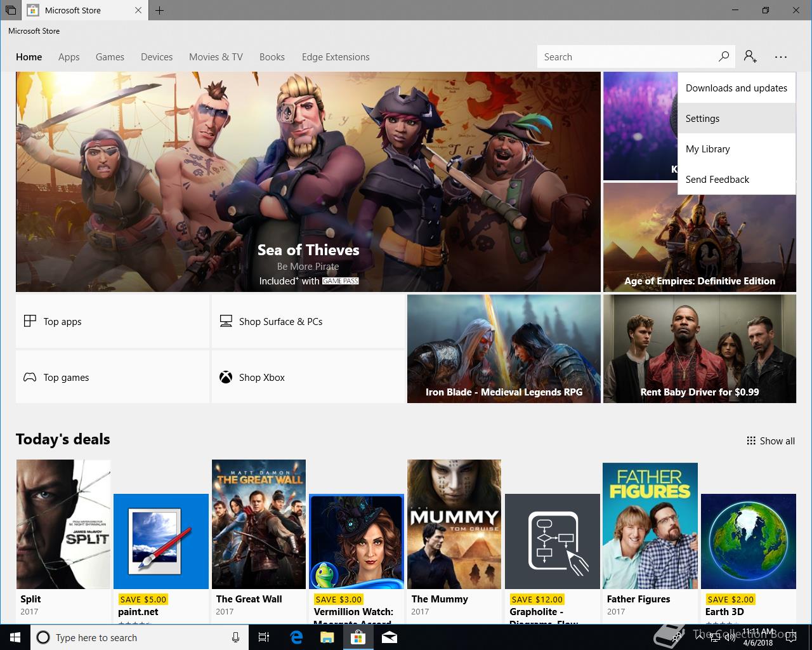Open the Shop Xbox tile
The width and height of the screenshot is (812, 650).
point(308,377)
